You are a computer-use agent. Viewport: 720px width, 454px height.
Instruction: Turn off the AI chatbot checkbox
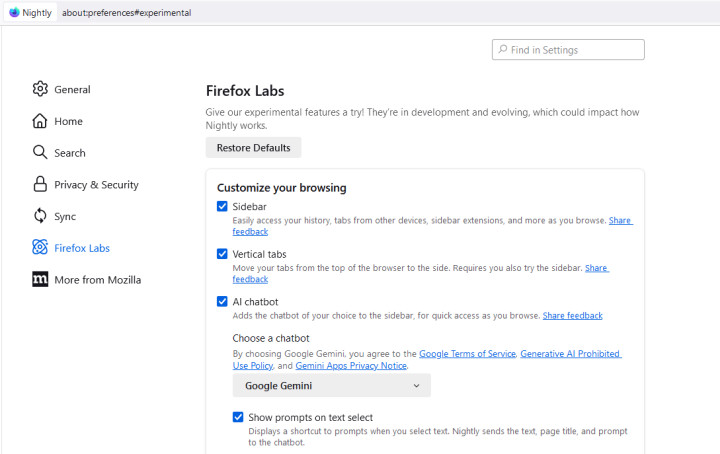coord(222,301)
